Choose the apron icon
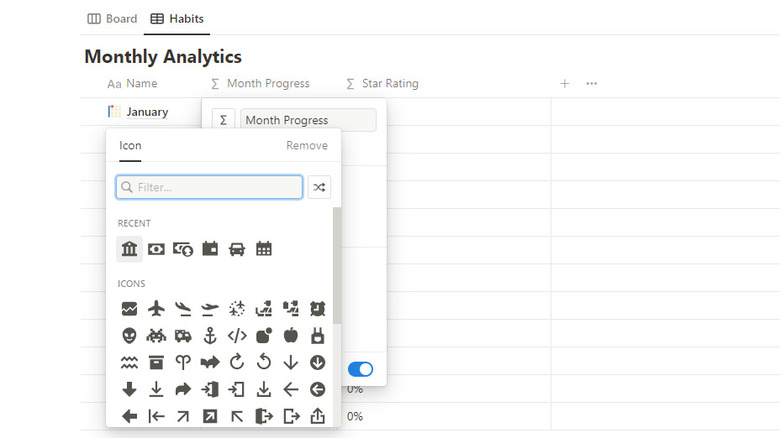Image resolution: width=780 pixels, height=438 pixels. 317,335
